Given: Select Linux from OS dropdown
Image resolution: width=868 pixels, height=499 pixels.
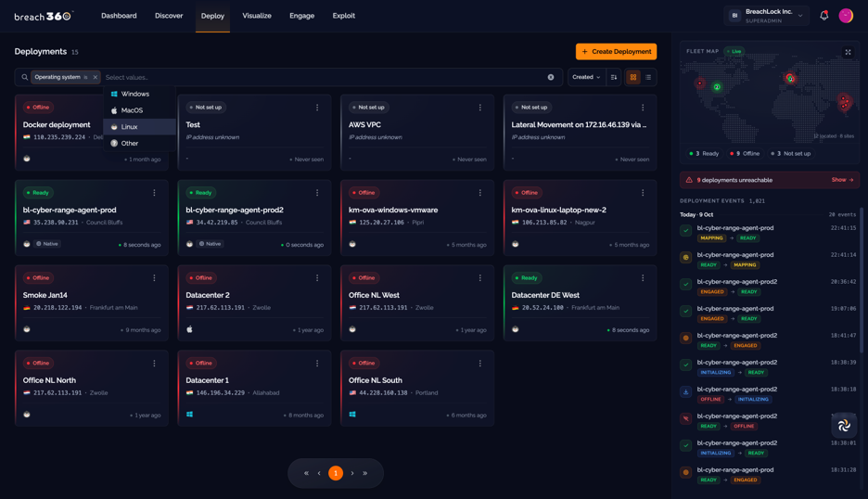Looking at the screenshot, I should (139, 127).
